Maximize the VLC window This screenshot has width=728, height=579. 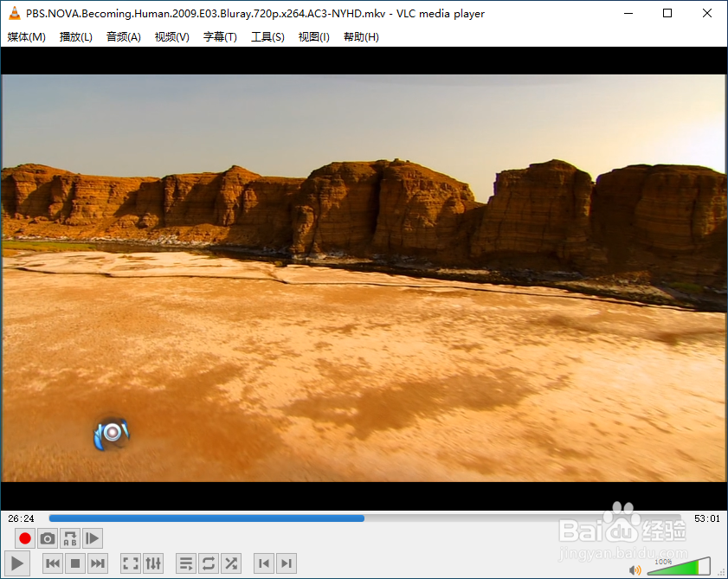[x=667, y=14]
